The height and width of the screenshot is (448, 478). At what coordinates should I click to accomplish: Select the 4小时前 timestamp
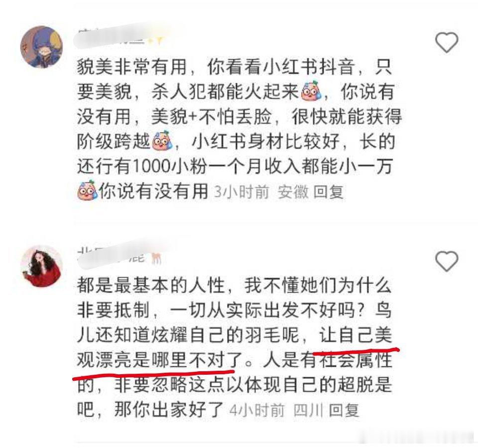(x=257, y=411)
